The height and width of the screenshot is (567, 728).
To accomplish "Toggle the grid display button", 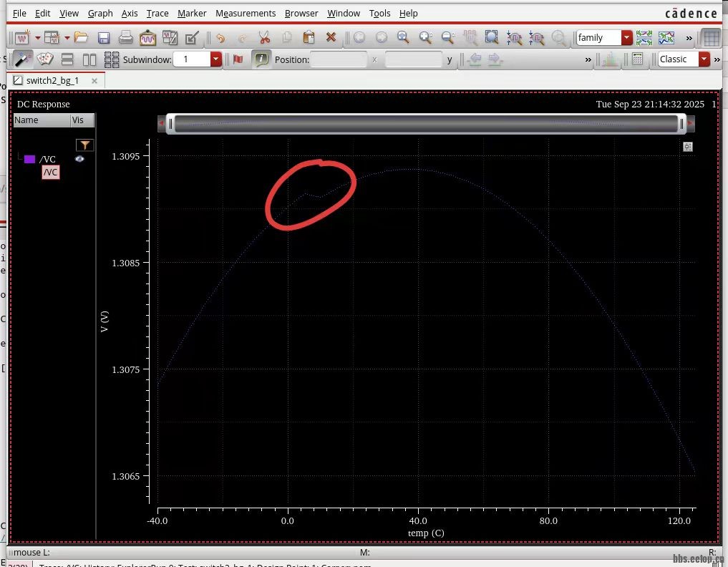I will point(712,38).
